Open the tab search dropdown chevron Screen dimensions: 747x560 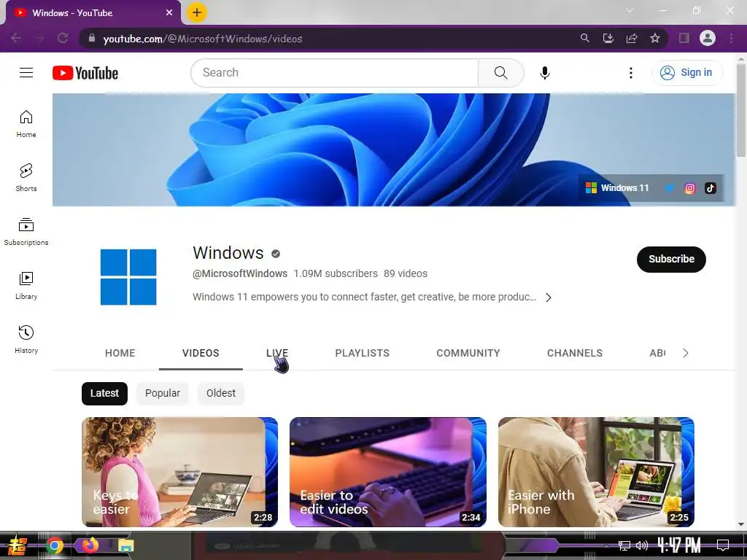pos(630,10)
